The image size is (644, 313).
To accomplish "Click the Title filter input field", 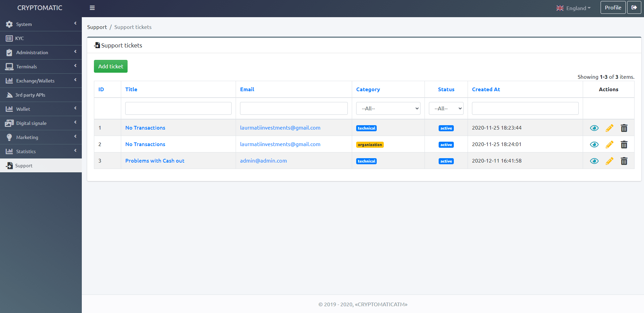I will click(178, 108).
